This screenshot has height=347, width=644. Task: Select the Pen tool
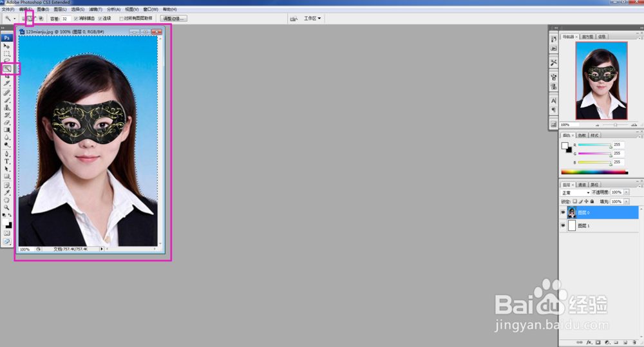(x=6, y=154)
